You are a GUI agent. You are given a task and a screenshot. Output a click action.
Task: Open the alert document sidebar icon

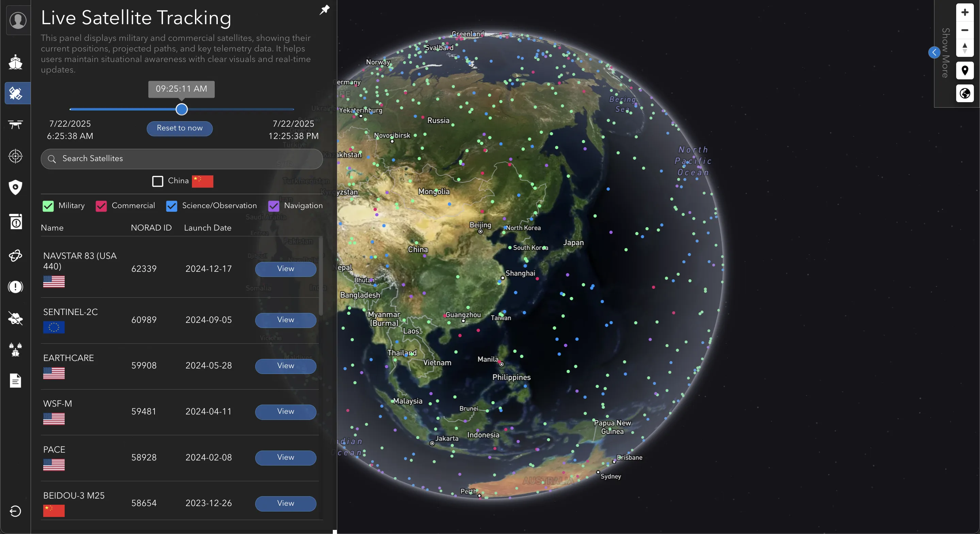16,221
